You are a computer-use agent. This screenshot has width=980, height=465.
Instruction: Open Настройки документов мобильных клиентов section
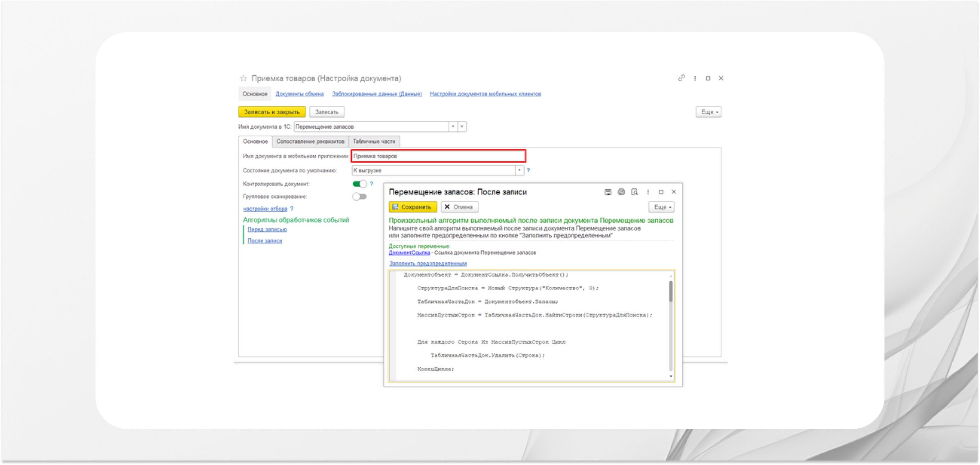(x=486, y=94)
